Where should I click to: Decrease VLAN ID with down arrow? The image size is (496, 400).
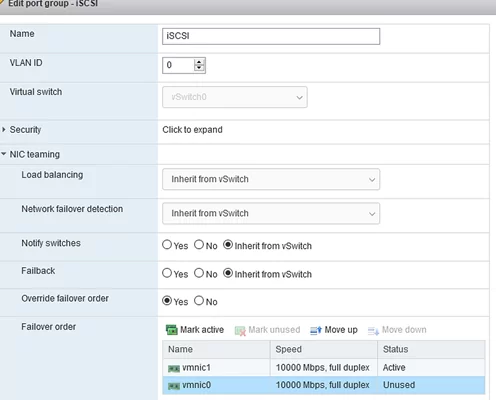click(x=199, y=68)
